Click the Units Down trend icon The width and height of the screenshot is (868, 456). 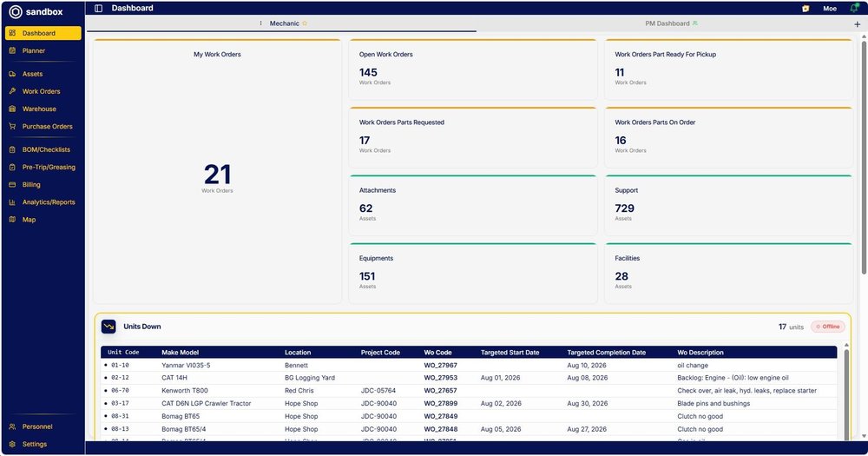[108, 327]
